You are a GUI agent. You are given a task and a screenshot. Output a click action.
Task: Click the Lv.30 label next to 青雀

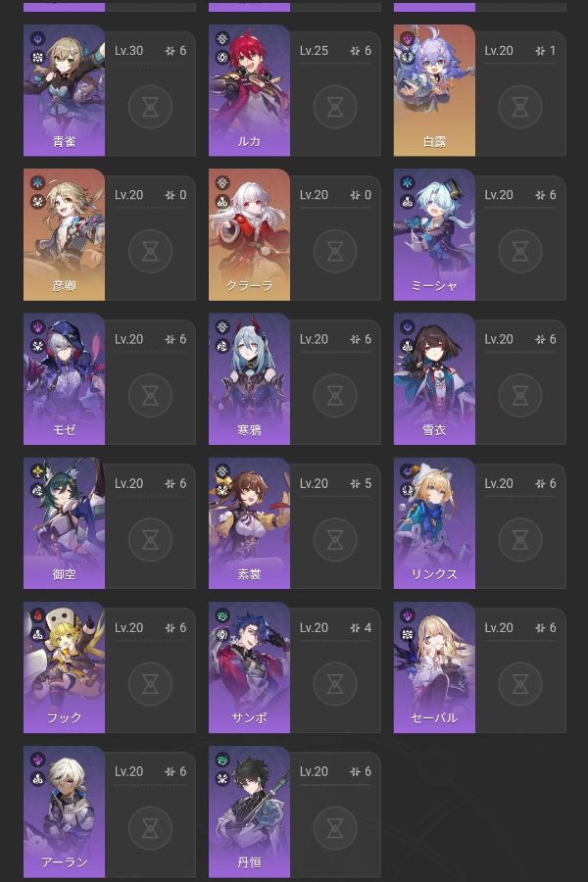128,51
